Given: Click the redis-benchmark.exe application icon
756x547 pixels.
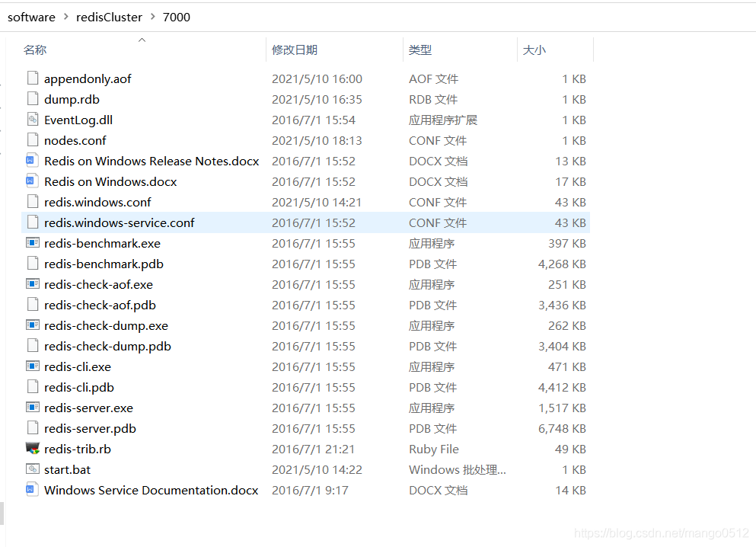Looking at the screenshot, I should (32, 242).
